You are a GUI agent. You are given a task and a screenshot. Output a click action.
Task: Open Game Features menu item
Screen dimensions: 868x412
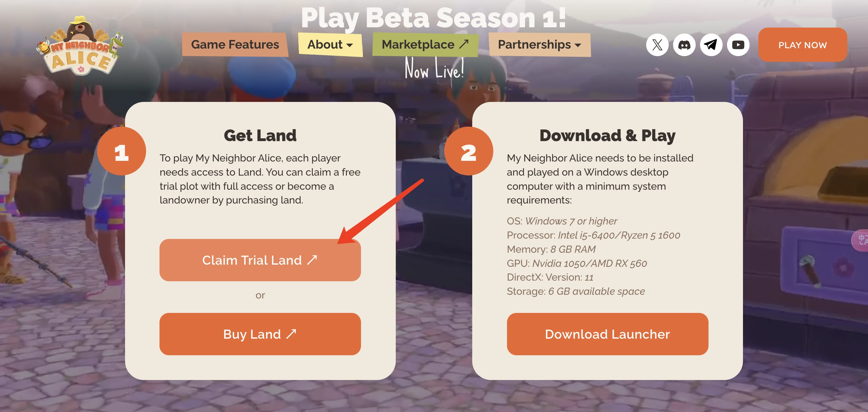[x=235, y=45]
